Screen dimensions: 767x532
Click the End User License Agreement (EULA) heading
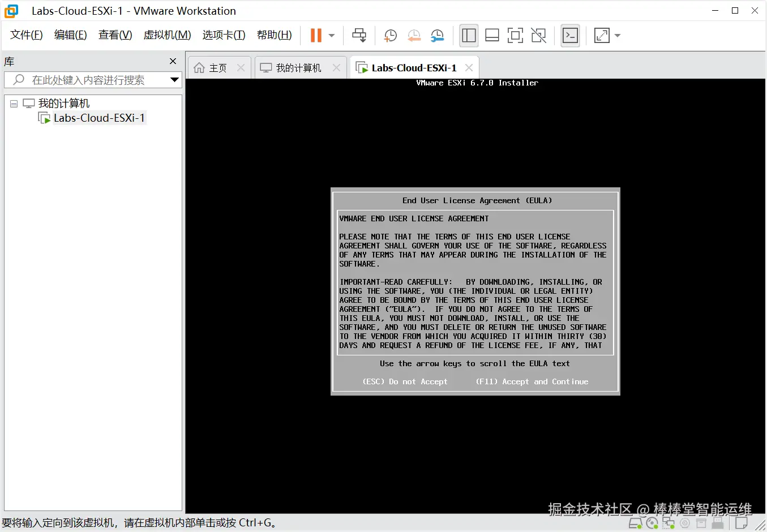477,200
